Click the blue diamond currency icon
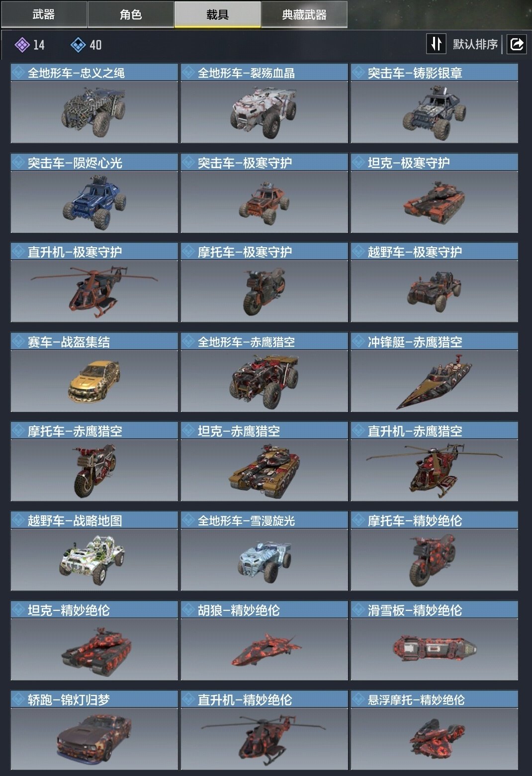Viewport: 532px width, 776px height. point(78,45)
